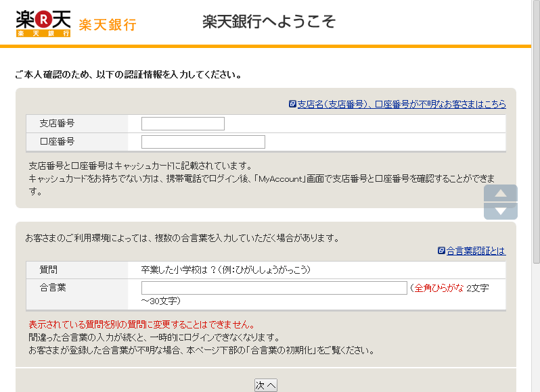Open the 支店名(支店番号)、口座番号が不明なお客さまはこちら link
This screenshot has width=540, height=392.
pyautogui.click(x=401, y=104)
